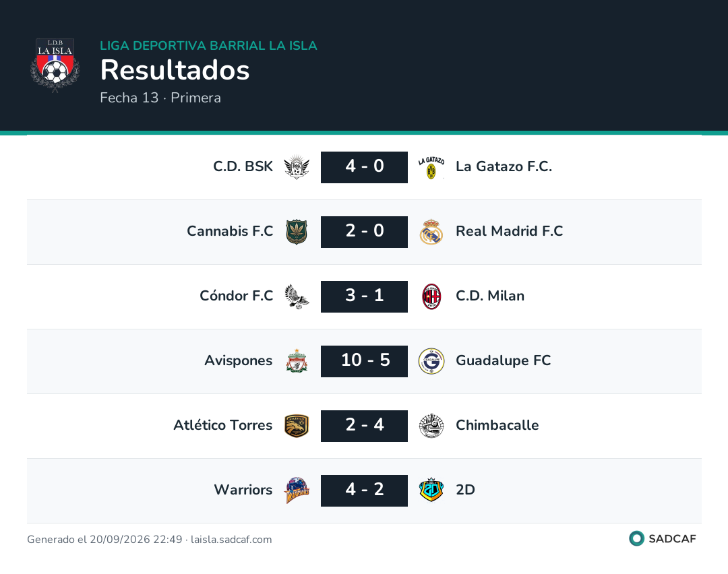728x574 pixels.
Task: Select the Cóndor F.C bird logo
Action: [x=297, y=296]
